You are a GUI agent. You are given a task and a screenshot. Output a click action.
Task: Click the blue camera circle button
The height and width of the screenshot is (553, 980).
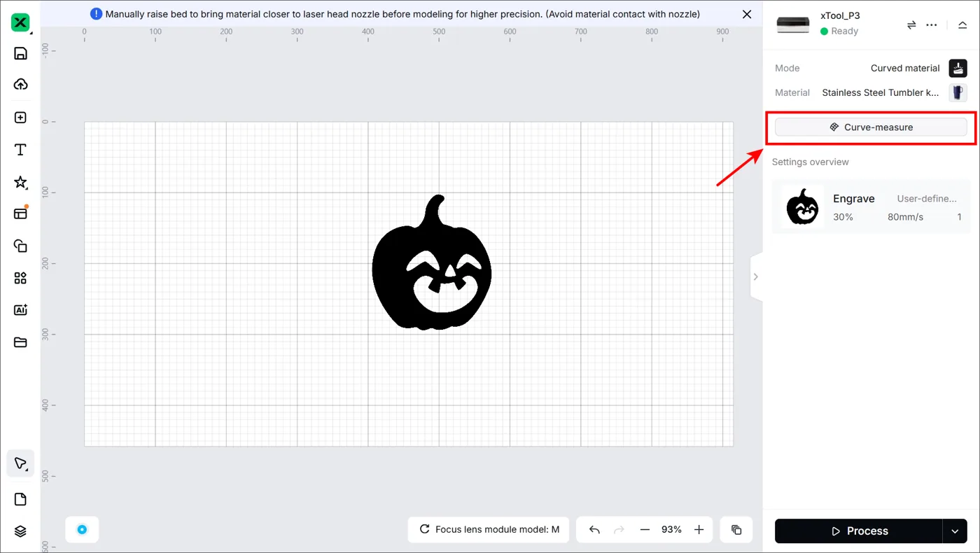[82, 530]
